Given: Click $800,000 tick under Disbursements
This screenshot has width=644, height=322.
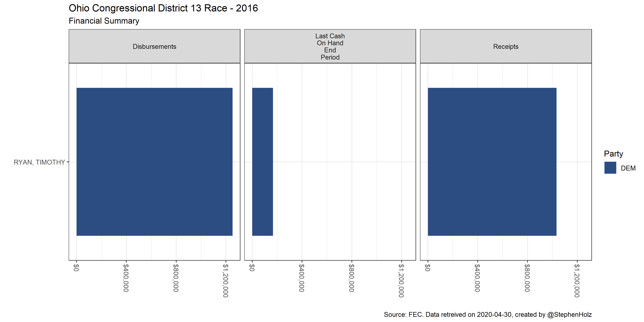Looking at the screenshot, I should (x=176, y=278).
